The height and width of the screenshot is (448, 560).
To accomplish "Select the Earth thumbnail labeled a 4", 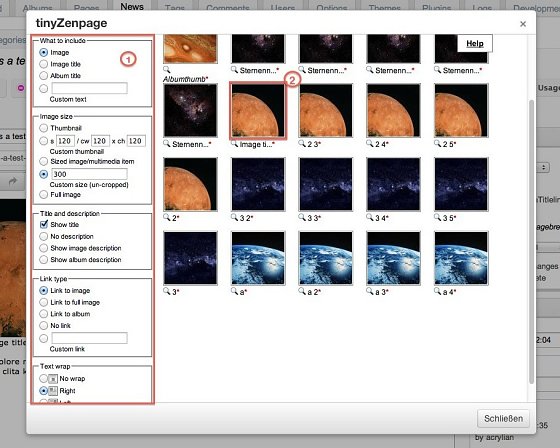I will (461, 258).
